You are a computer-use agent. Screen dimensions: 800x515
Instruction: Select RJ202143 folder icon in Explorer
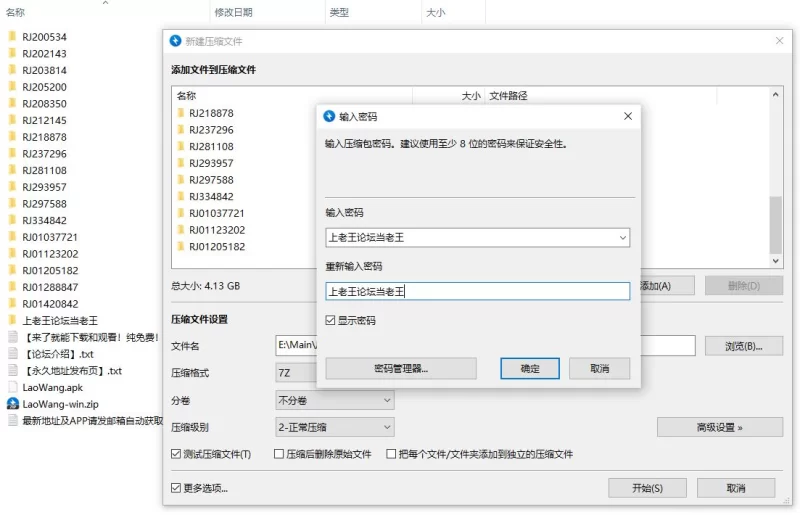click(x=12, y=53)
